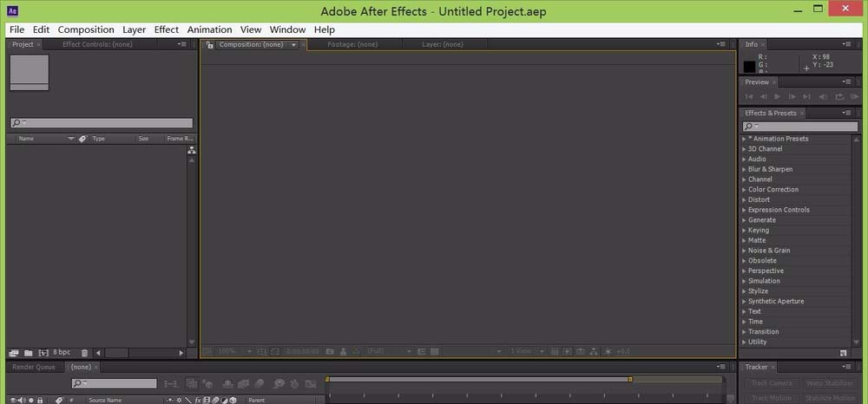This screenshot has height=404, width=868.
Task: Click the Draft 3D icon in timeline
Action: (208, 383)
